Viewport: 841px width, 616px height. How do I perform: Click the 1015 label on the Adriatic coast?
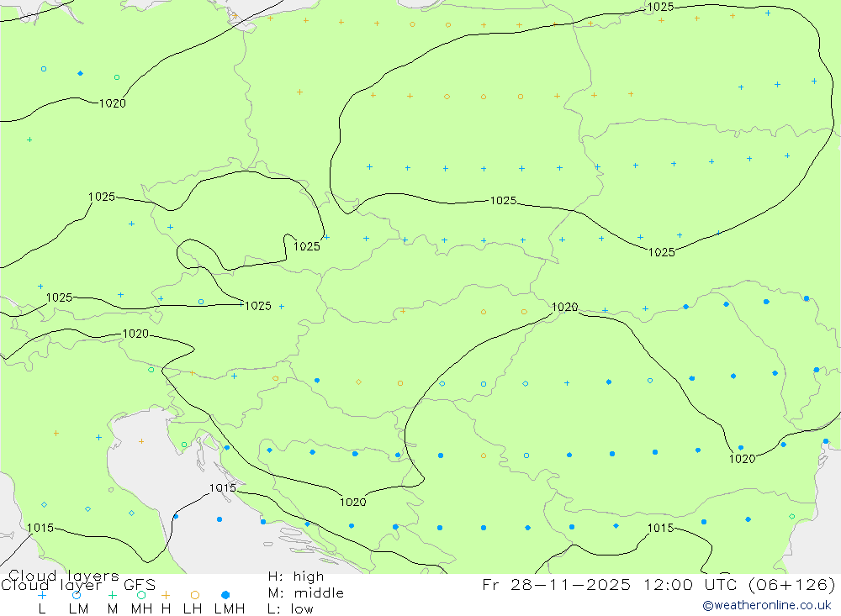223,488
